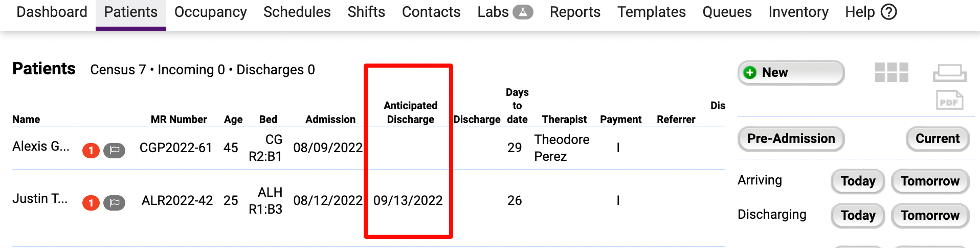Viewport: 980px width, 248px height.
Task: Select the Pre-Admission filter button
Action: (791, 138)
